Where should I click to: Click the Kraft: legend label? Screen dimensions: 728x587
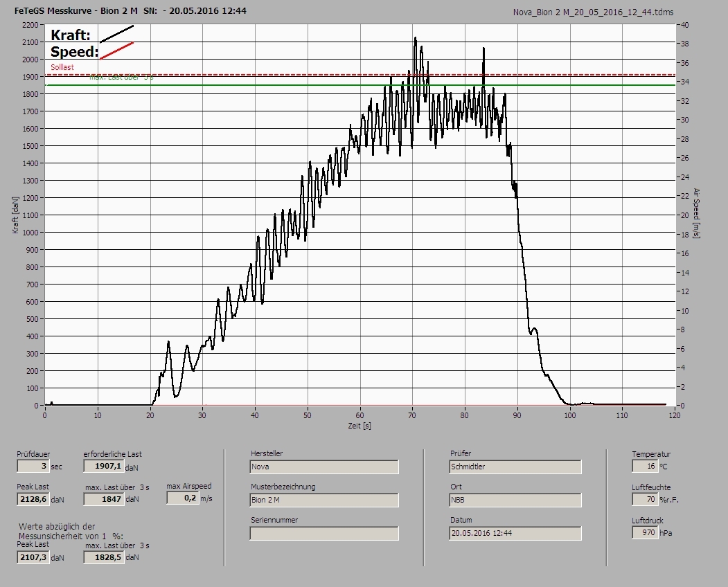tap(71, 35)
